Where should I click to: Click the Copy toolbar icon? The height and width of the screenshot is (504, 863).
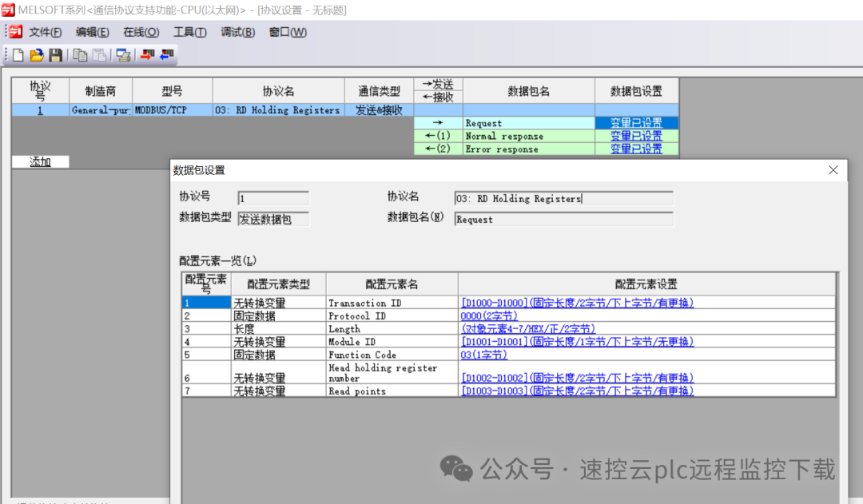tap(81, 55)
